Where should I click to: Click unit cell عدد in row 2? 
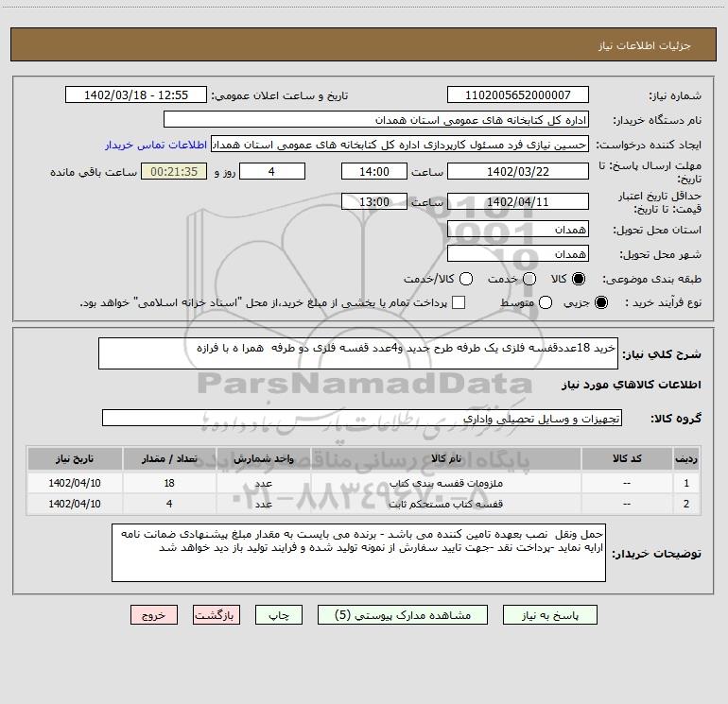pos(263,504)
